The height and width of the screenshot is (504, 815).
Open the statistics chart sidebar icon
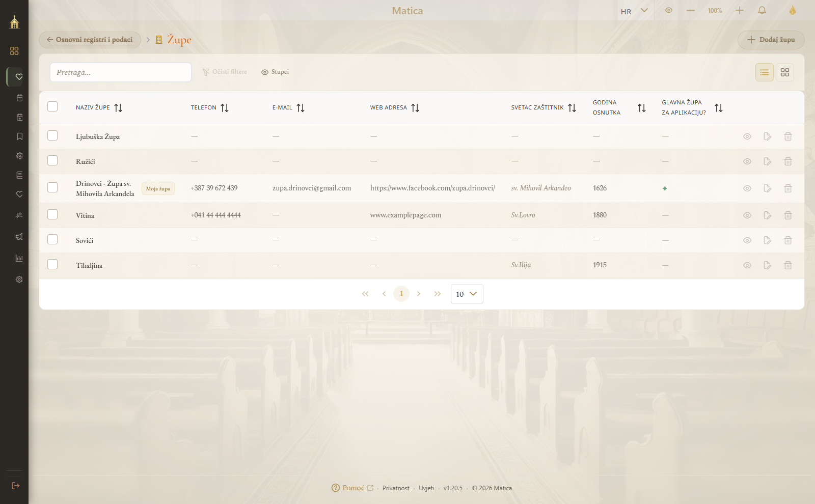click(x=19, y=258)
